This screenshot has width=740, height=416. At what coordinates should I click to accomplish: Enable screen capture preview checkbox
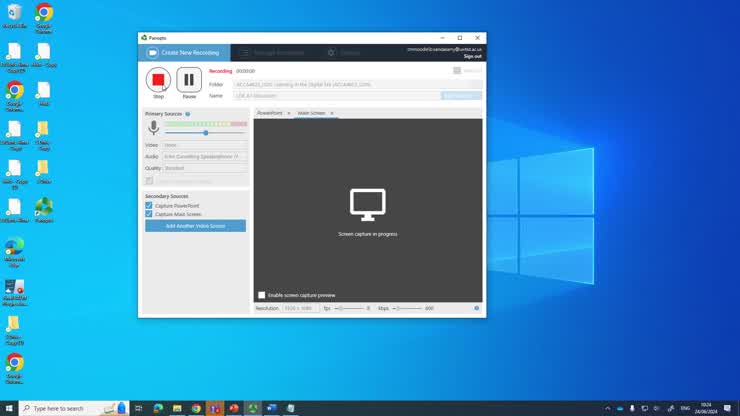262,295
